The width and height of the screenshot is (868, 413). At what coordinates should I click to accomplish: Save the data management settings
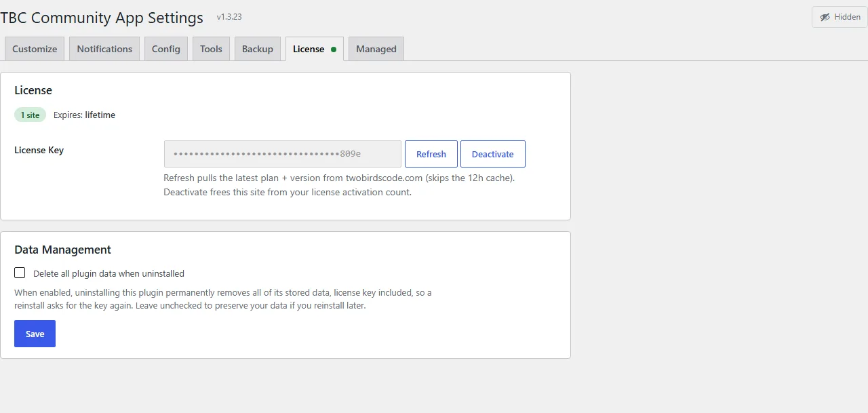[x=35, y=334]
